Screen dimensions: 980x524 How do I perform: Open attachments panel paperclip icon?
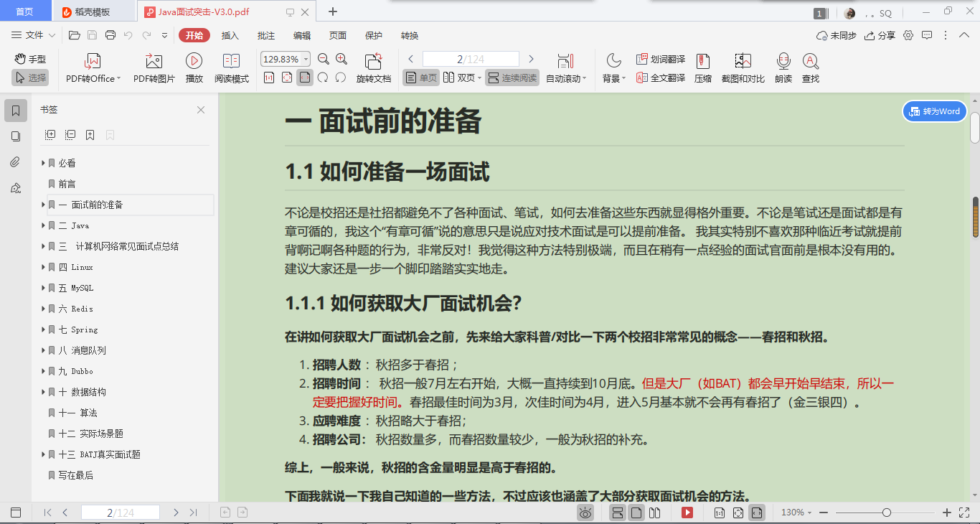click(x=16, y=162)
